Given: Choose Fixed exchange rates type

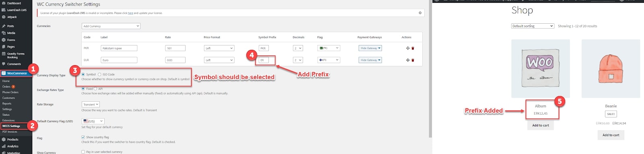Looking at the screenshot, I should point(83,89).
